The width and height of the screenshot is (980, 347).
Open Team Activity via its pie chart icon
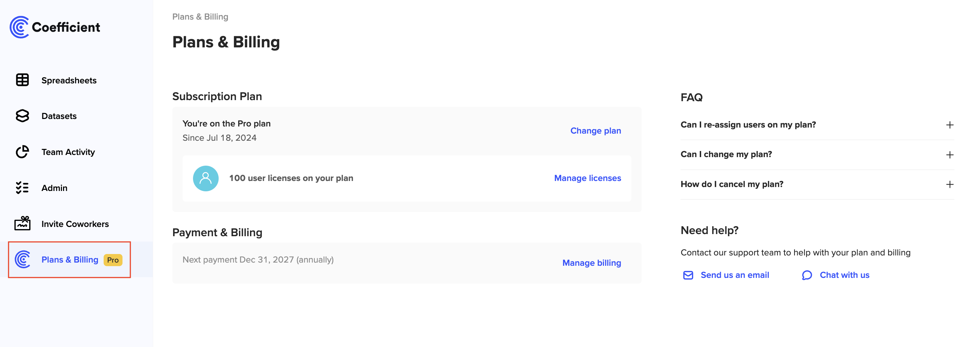click(x=22, y=151)
